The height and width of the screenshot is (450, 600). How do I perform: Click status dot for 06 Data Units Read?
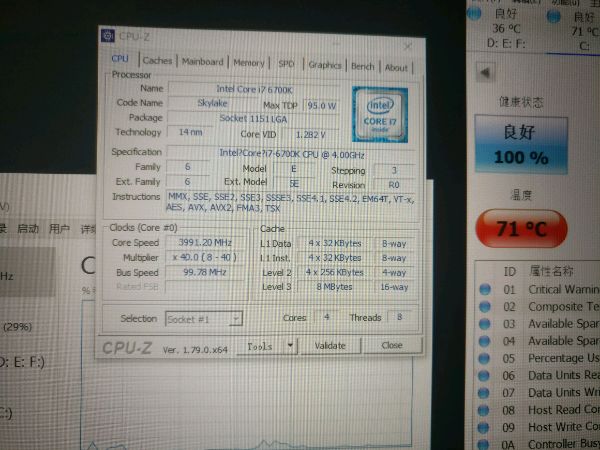pyautogui.click(x=484, y=375)
